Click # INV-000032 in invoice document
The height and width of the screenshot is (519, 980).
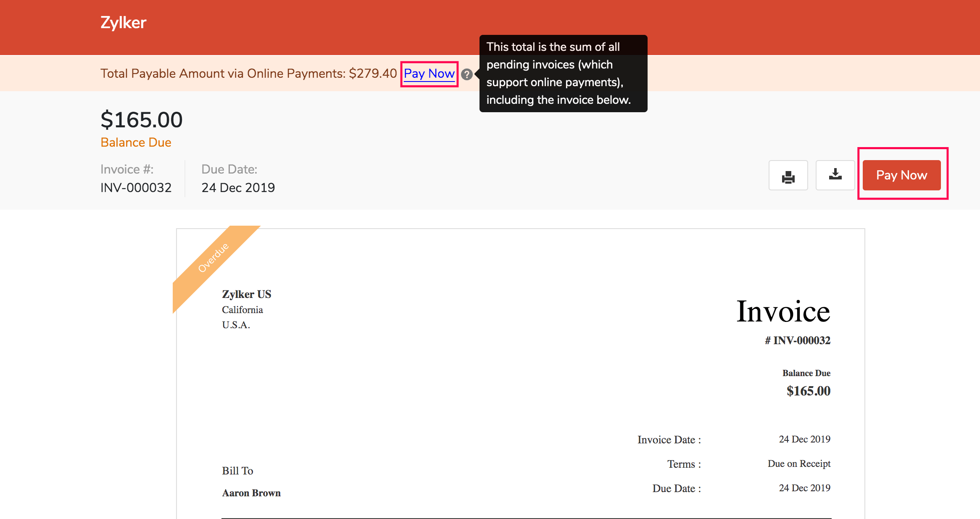pos(798,340)
